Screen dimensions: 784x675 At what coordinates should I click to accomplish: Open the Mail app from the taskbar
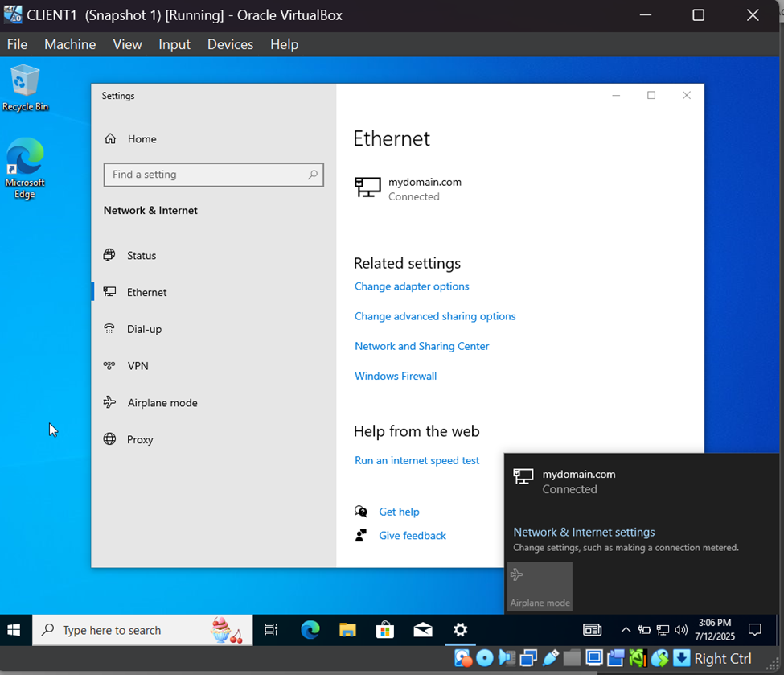point(423,630)
